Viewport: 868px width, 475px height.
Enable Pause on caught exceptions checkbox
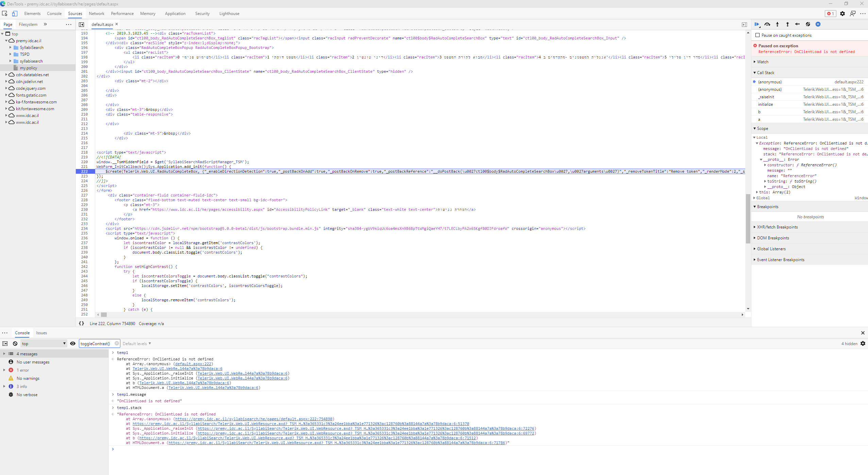758,35
